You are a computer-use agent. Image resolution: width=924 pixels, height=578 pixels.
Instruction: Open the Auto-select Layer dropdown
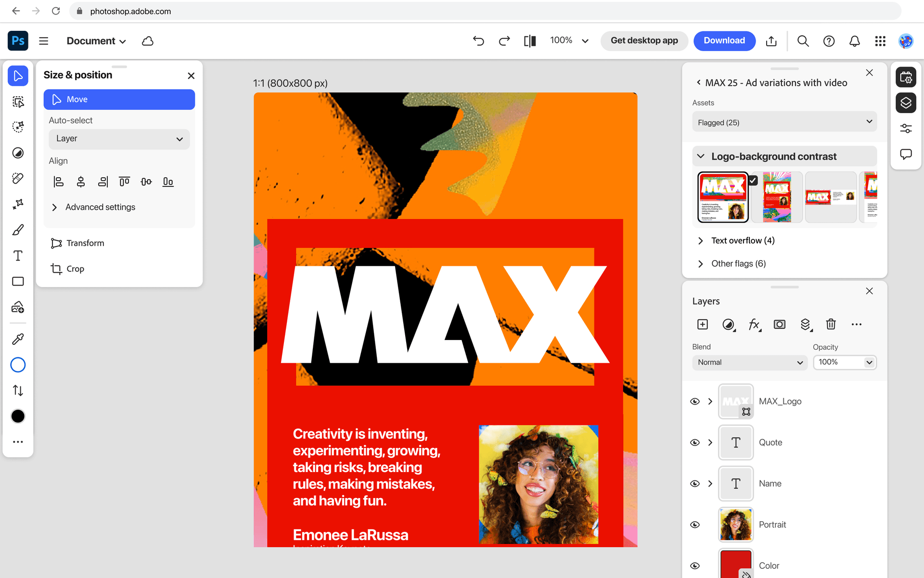tap(119, 139)
